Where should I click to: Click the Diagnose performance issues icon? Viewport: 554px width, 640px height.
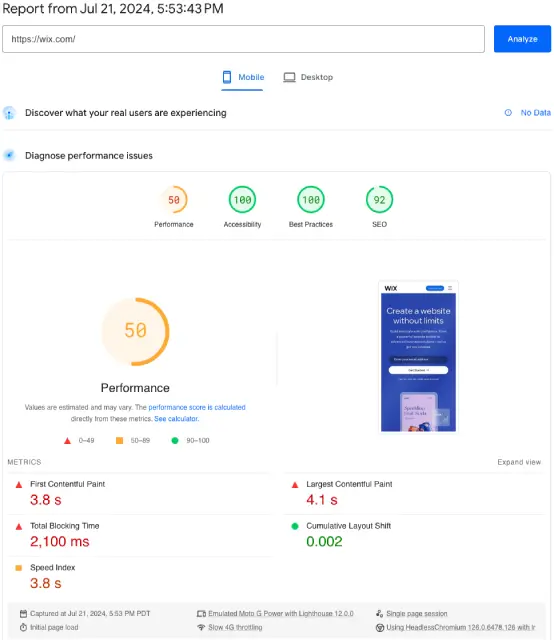point(9,155)
